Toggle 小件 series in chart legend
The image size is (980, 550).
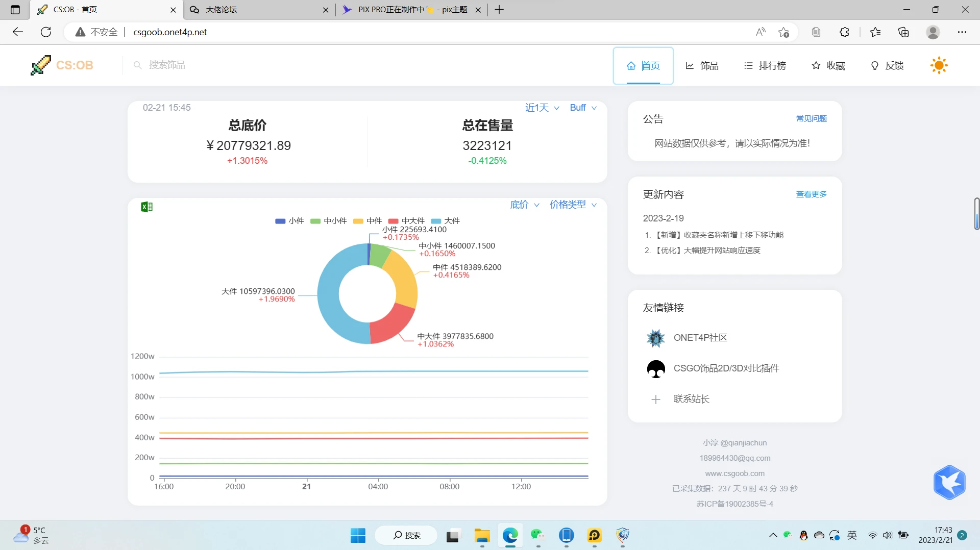pos(289,221)
